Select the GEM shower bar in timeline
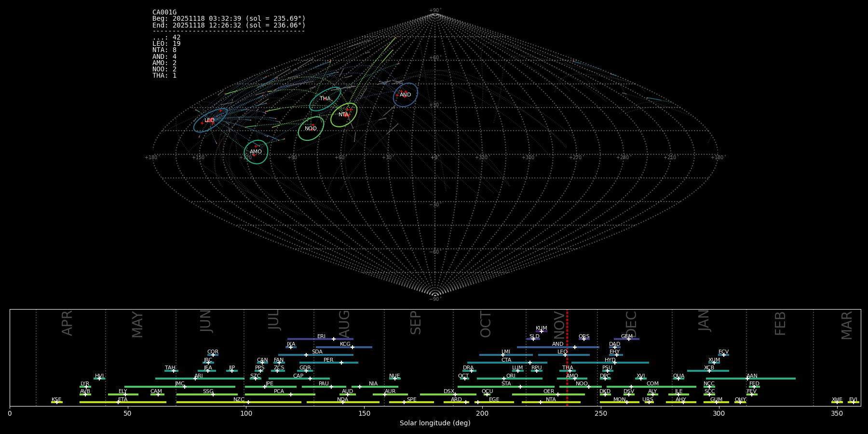The width and height of the screenshot is (868, 434). tap(626, 339)
